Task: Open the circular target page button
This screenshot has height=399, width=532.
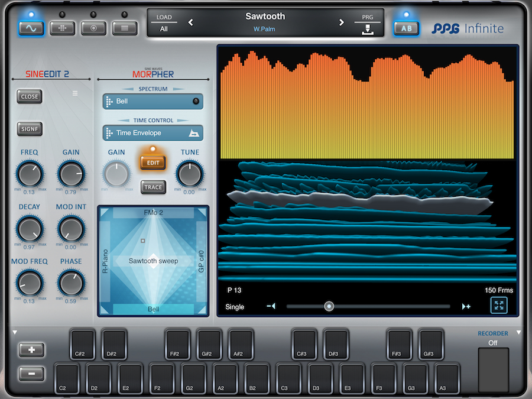Action: click(93, 28)
